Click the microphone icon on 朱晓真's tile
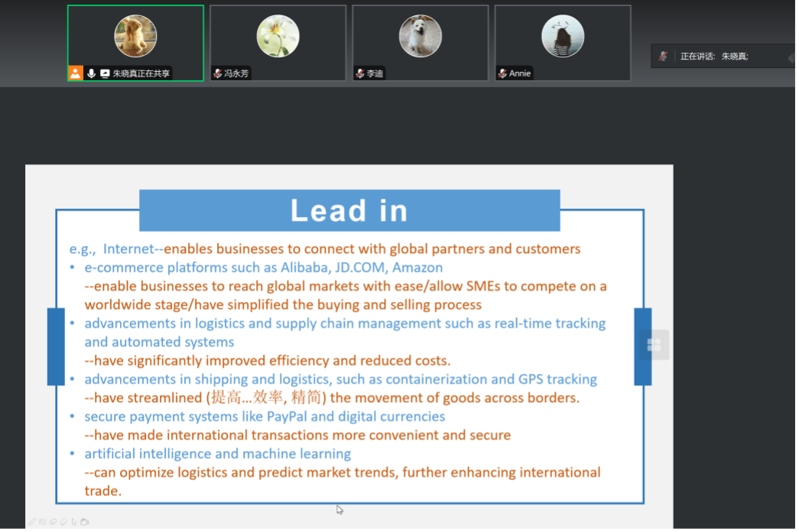Screen dimensions: 799x532 pos(92,73)
